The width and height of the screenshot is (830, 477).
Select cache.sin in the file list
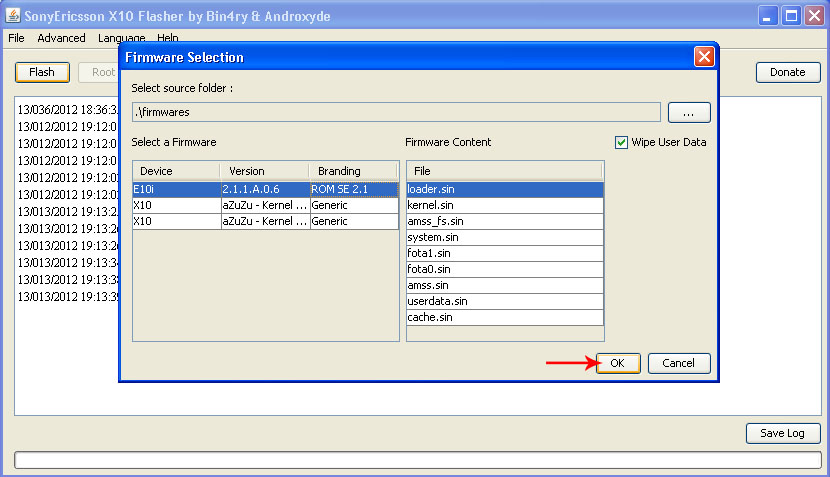coord(505,317)
